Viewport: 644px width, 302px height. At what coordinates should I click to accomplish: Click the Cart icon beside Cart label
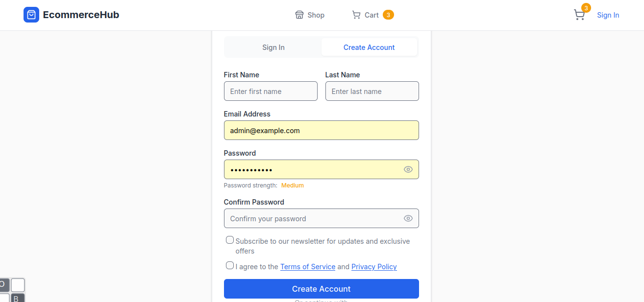click(356, 15)
